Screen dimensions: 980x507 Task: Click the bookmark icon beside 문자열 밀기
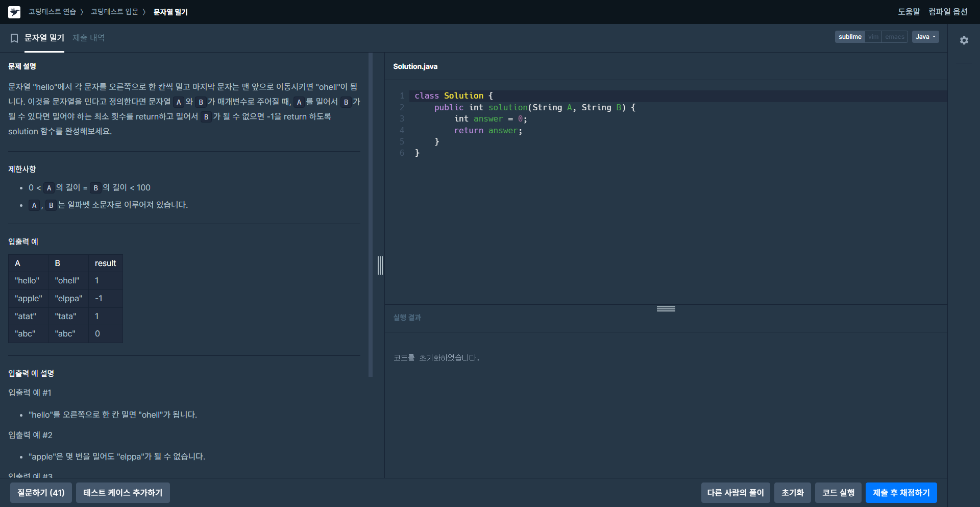tap(14, 38)
